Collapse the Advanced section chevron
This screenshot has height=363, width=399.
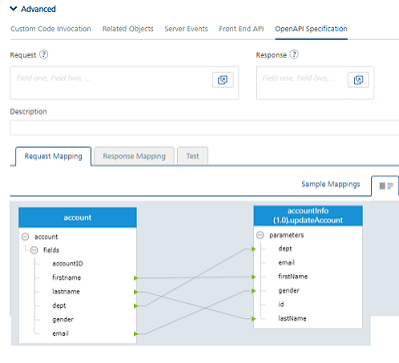pos(13,9)
